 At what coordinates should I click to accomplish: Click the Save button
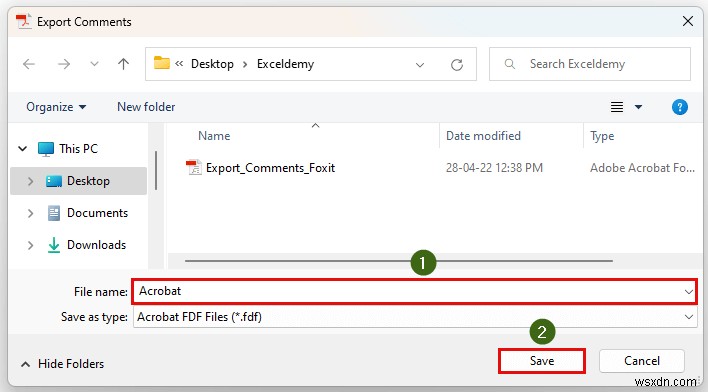click(x=542, y=361)
